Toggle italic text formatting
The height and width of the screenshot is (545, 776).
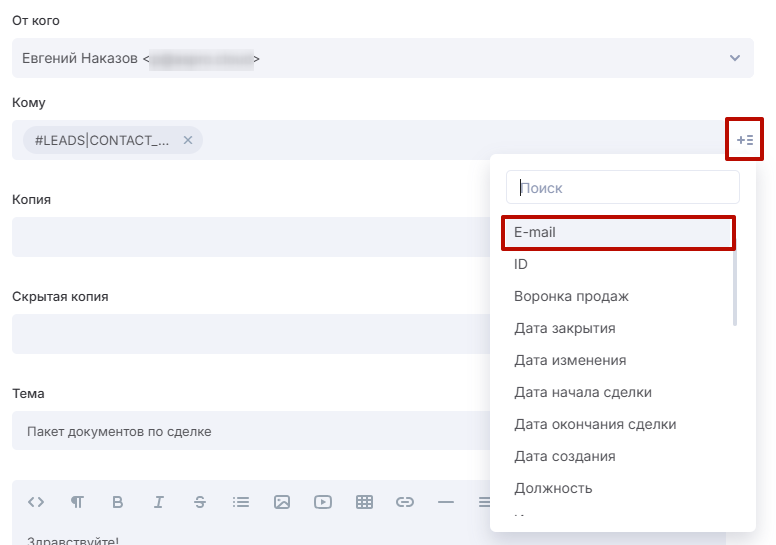tap(158, 502)
